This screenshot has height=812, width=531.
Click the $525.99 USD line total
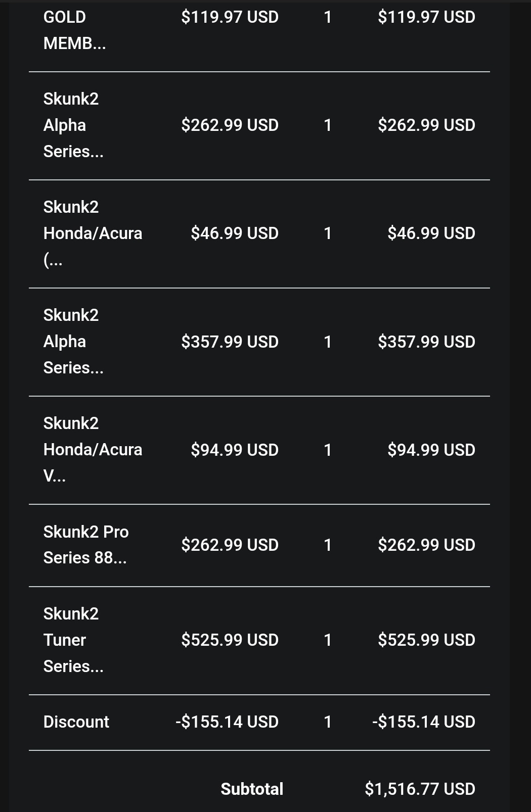pyautogui.click(x=426, y=640)
